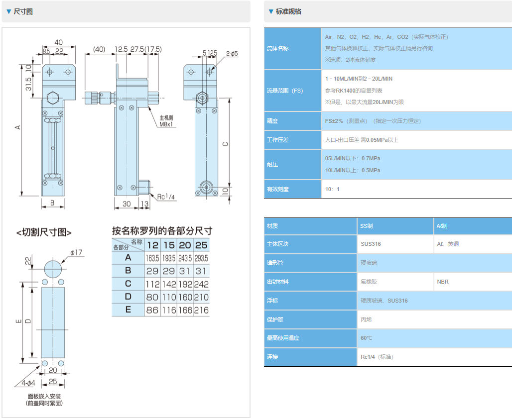Click row A label in dimension table
Screen dimensions: 512x420
tap(128, 258)
